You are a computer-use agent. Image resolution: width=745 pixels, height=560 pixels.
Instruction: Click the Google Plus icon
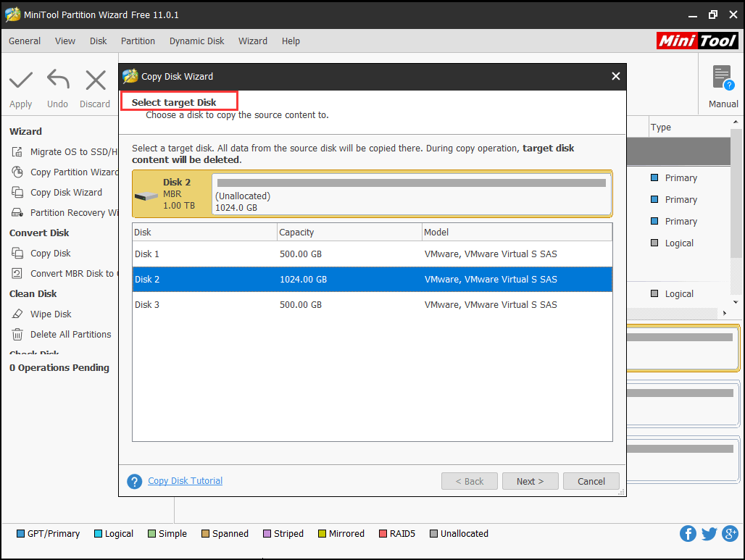tap(729, 534)
